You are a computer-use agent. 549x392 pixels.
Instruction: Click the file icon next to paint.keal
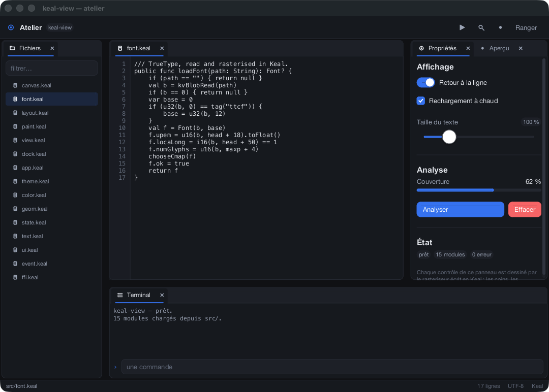(15, 126)
